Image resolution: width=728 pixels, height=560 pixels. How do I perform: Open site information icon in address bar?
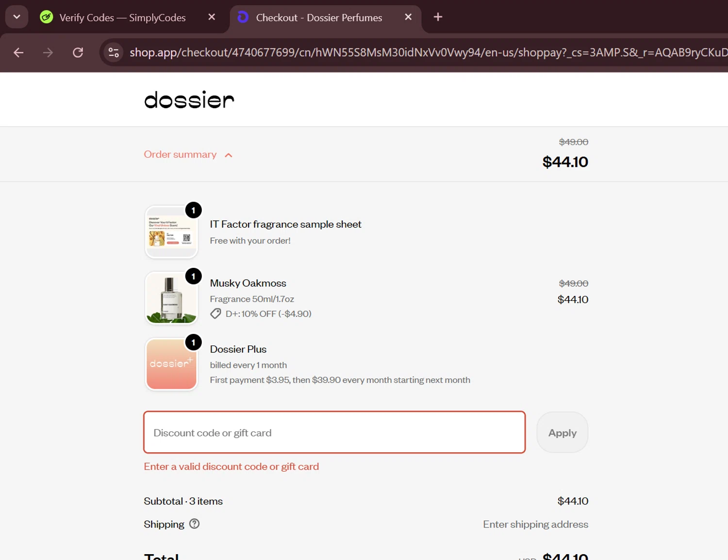114,52
